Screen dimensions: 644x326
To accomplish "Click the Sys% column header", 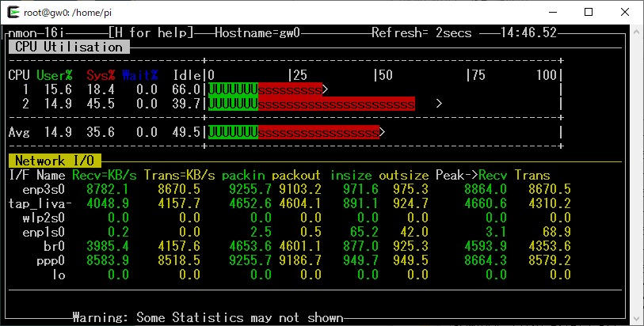I will [x=101, y=75].
